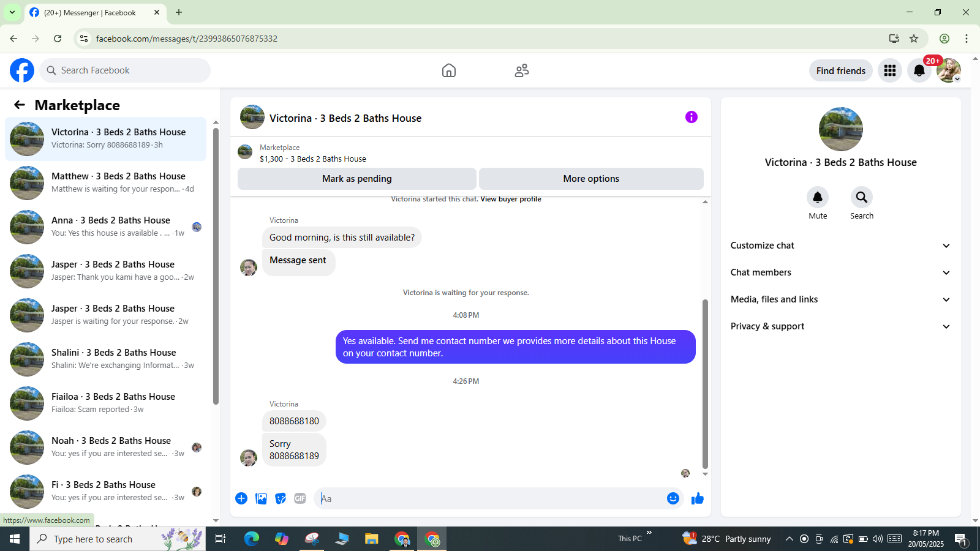
Task: Click the browser address bar URL
Action: click(187, 39)
